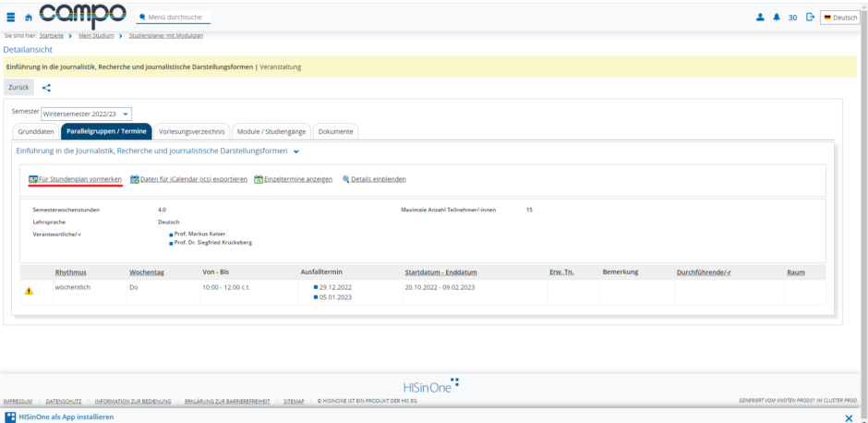The image size is (868, 423).
Task: Switch to the Grunddaten tab
Action: click(x=36, y=131)
